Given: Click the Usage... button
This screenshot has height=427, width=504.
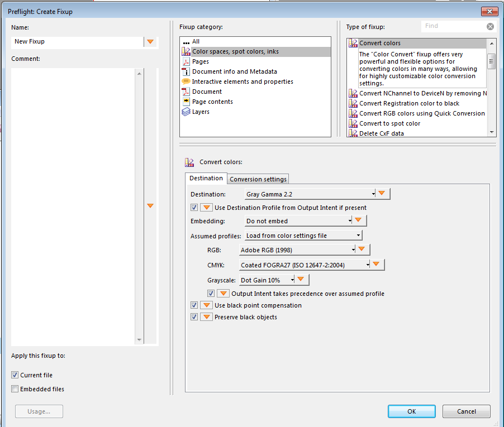Looking at the screenshot, I should point(39,411).
